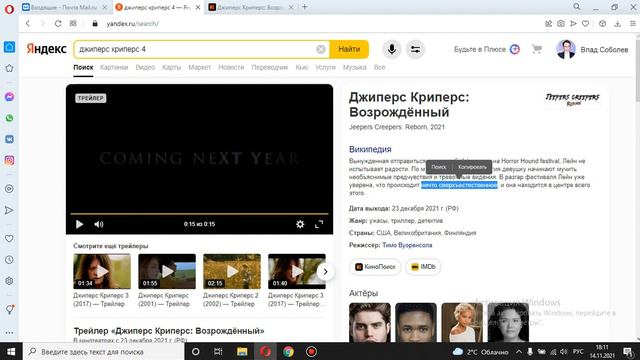640x360 pixels.
Task: Play the trailer video
Action: (x=79, y=224)
